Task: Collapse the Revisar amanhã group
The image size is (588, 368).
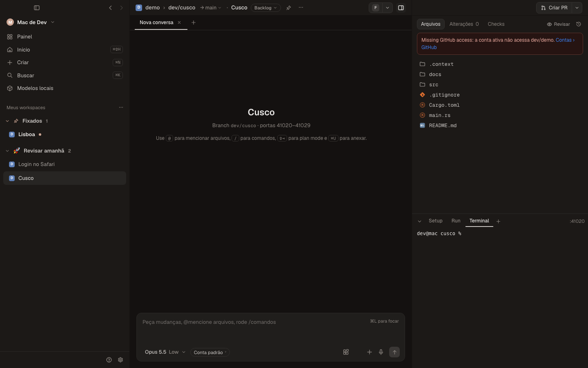Action: click(x=7, y=151)
